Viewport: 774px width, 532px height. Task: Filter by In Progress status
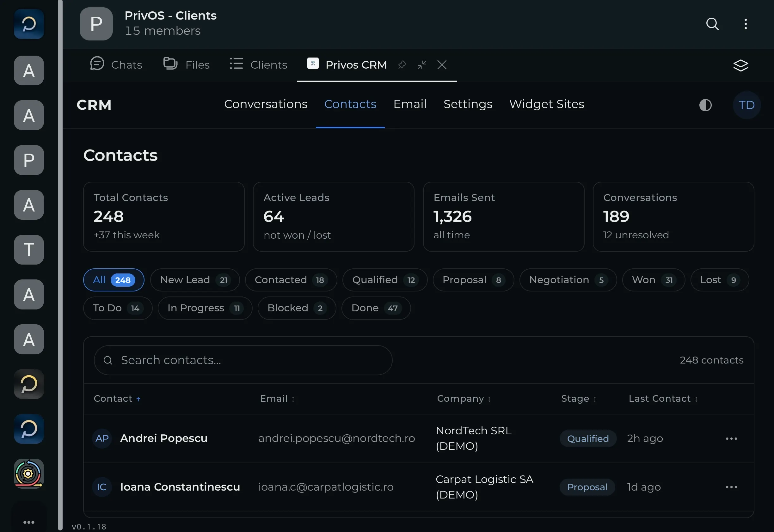pyautogui.click(x=205, y=308)
